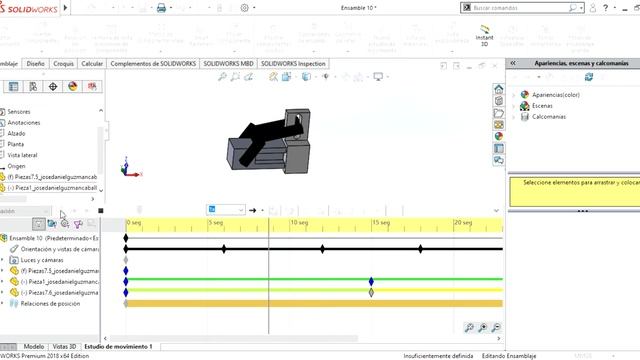Expand the SOLIDWORKS menu flyout arrow

65,8
